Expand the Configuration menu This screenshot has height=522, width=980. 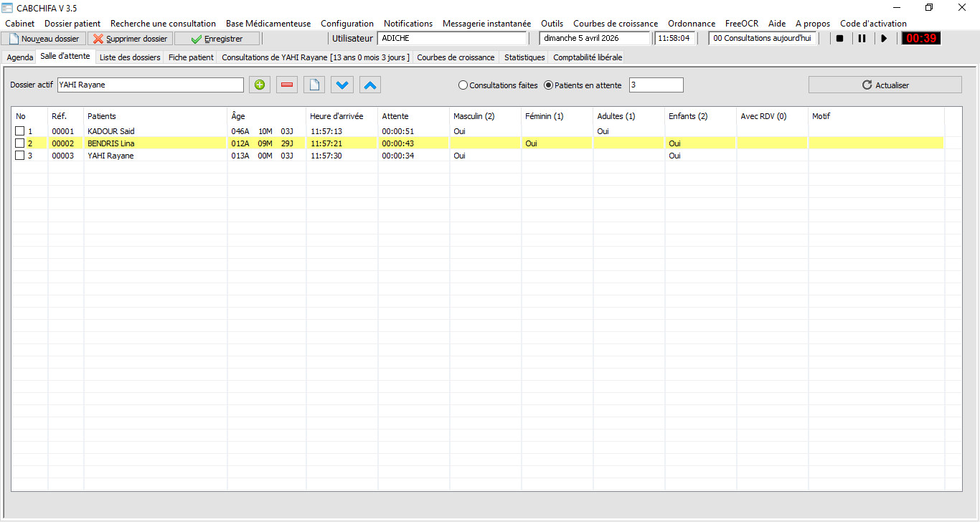click(x=347, y=24)
